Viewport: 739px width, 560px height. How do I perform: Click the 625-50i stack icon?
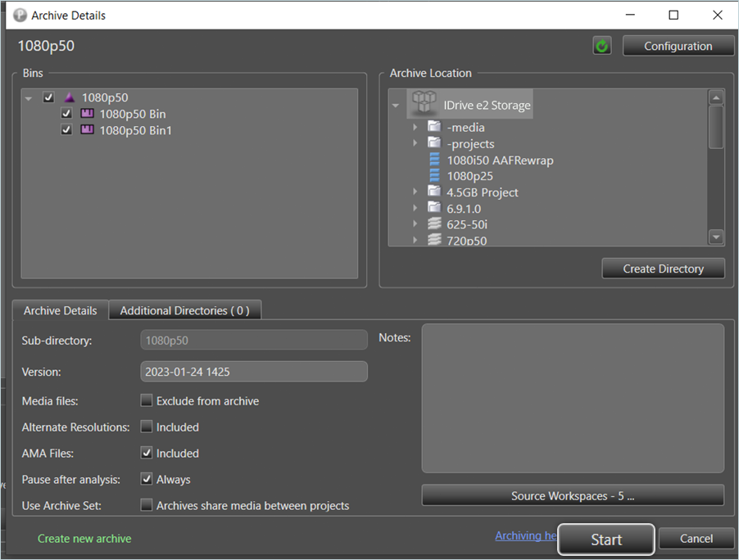pyautogui.click(x=434, y=224)
